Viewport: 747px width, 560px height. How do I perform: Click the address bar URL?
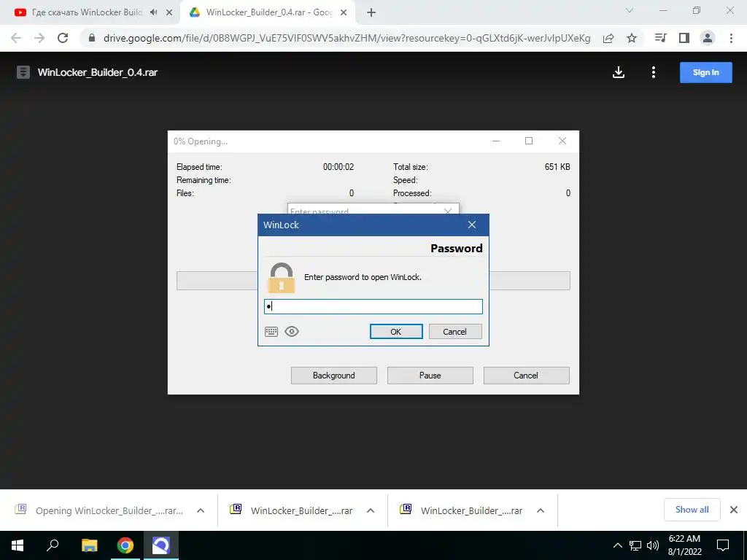[x=347, y=38]
